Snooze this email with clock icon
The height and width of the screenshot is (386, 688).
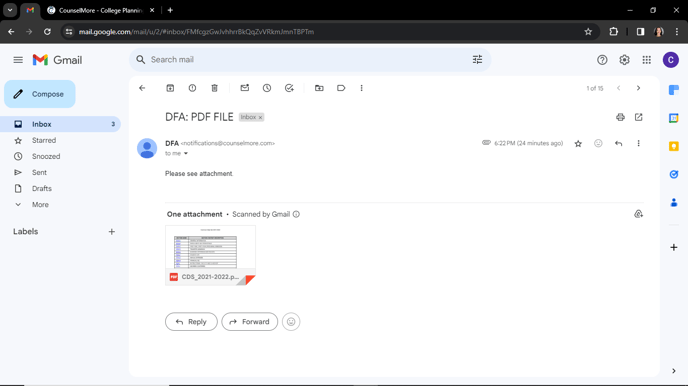coord(267,88)
